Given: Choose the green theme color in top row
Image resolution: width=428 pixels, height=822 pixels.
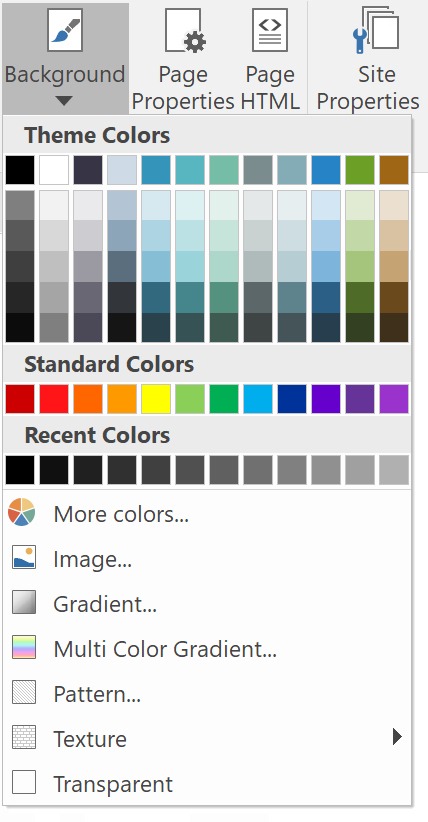Looking at the screenshot, I should pyautogui.click(x=360, y=170).
